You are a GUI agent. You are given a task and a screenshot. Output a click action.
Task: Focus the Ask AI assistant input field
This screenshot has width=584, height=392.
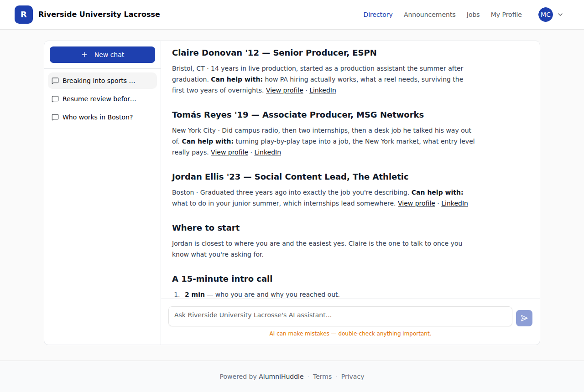click(340, 316)
